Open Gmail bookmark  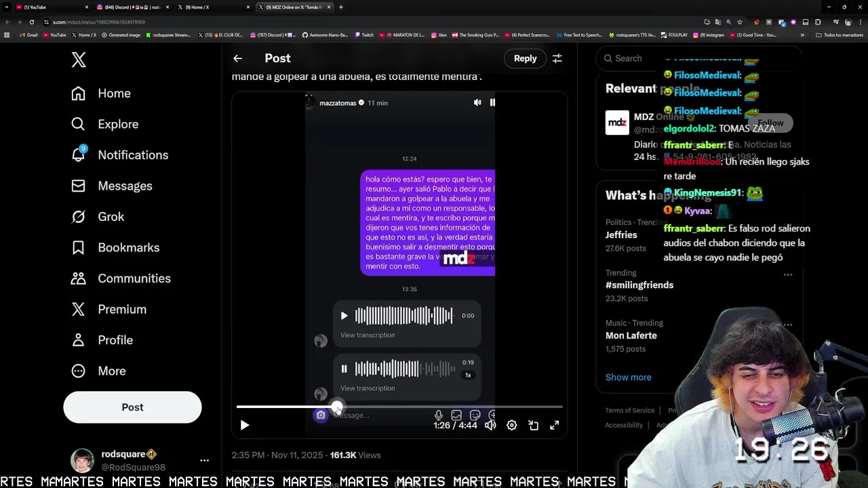pos(28,35)
